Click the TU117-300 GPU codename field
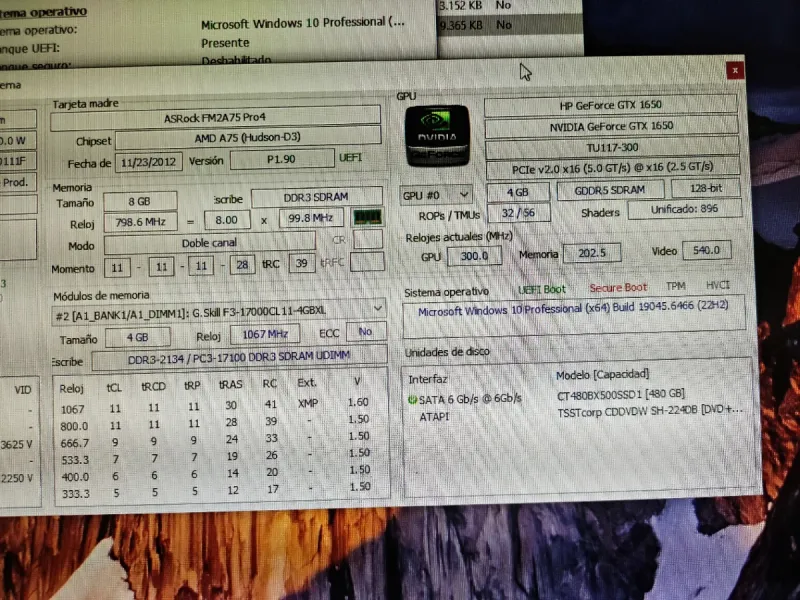Image resolution: width=800 pixels, height=600 pixels. pos(612,148)
